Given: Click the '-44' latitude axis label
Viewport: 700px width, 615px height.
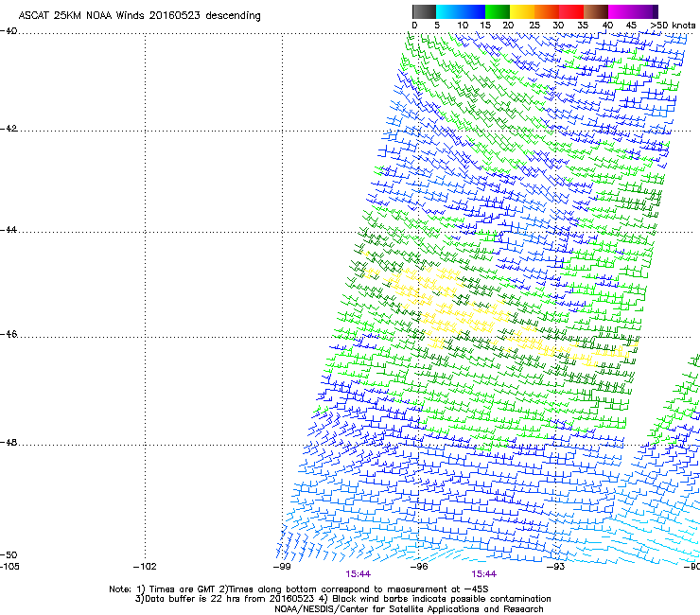Looking at the screenshot, I should pos(9,230).
